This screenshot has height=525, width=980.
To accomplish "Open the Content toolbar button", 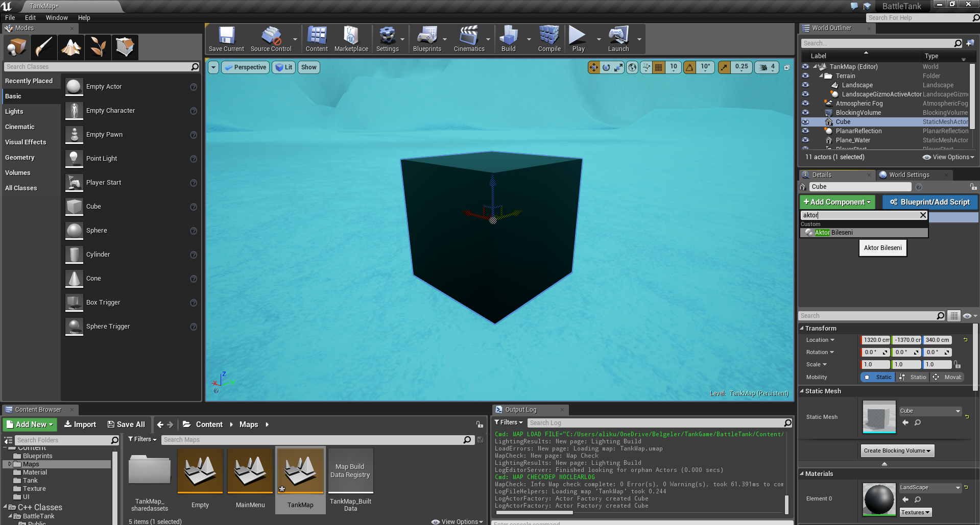I will tap(317, 39).
